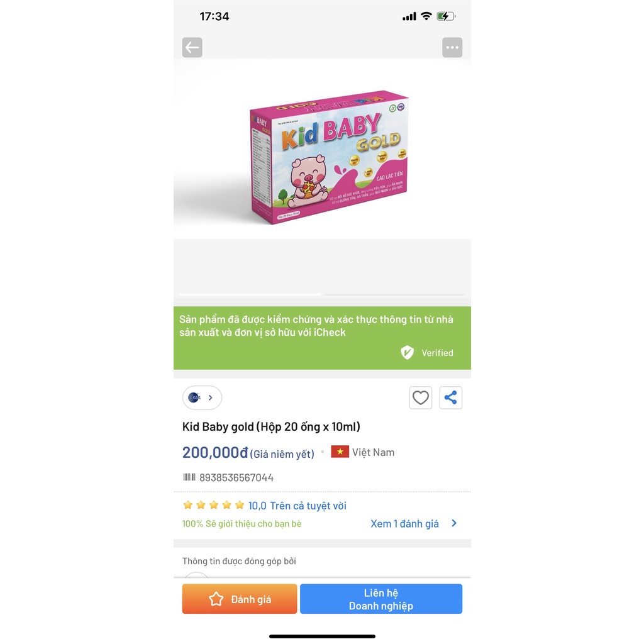Open the three-dots more options menu

(x=452, y=47)
